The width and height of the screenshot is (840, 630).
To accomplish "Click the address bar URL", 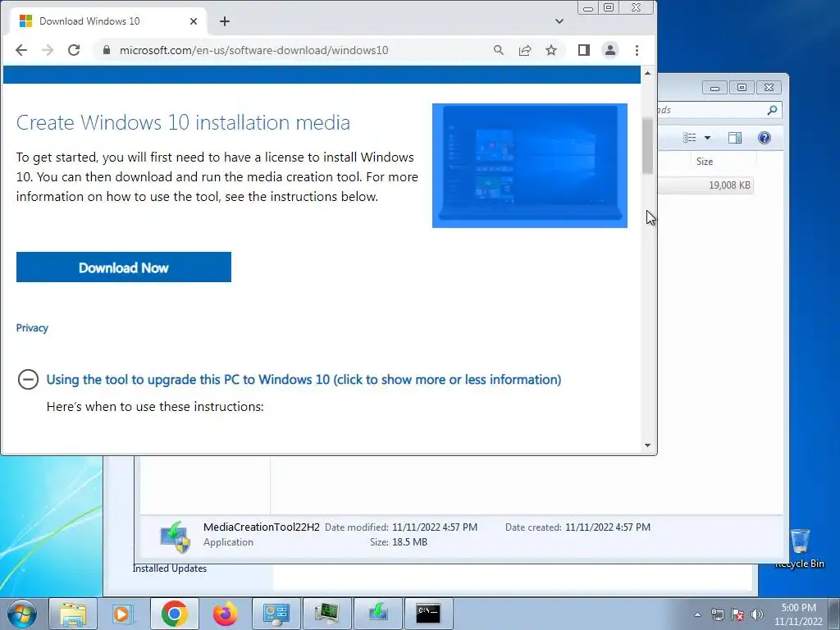I will point(254,50).
